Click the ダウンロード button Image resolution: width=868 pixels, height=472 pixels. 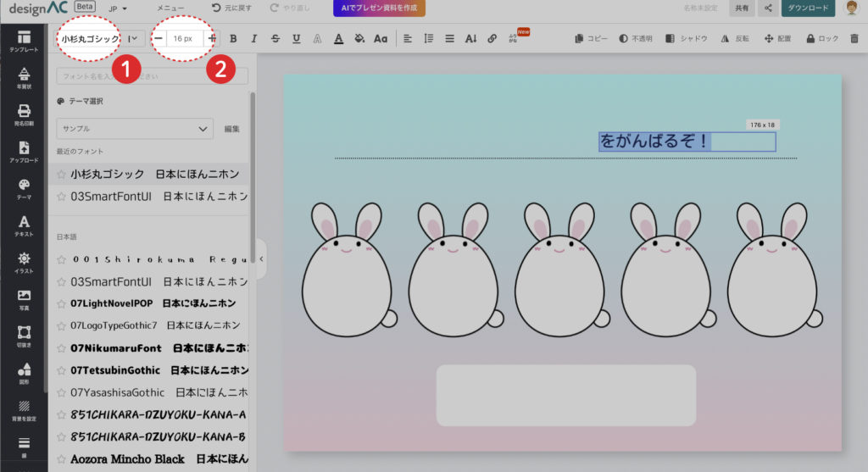[x=808, y=8]
